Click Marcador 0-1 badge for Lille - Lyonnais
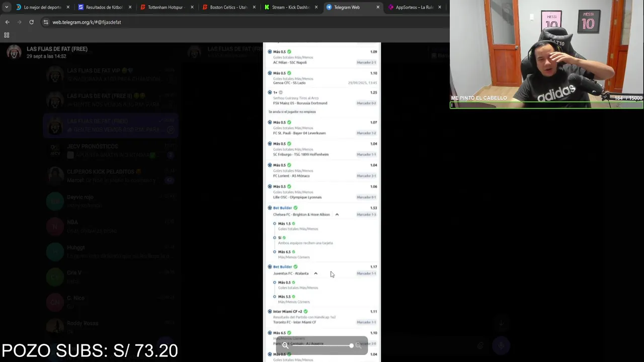644x362 pixels. point(366,197)
